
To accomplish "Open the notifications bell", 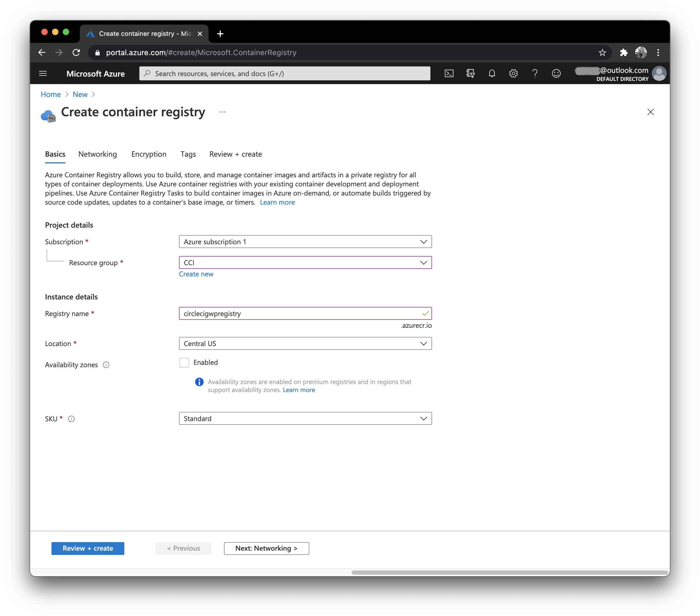I will [492, 73].
